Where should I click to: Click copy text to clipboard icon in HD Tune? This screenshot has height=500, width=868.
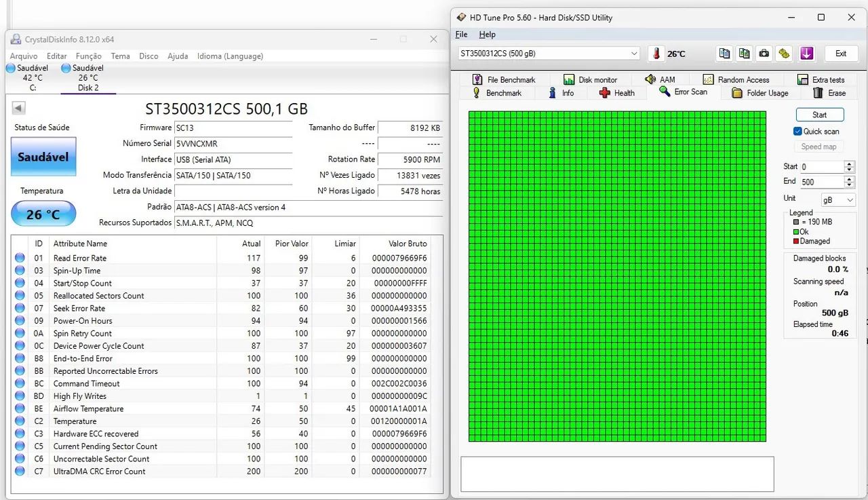point(724,54)
